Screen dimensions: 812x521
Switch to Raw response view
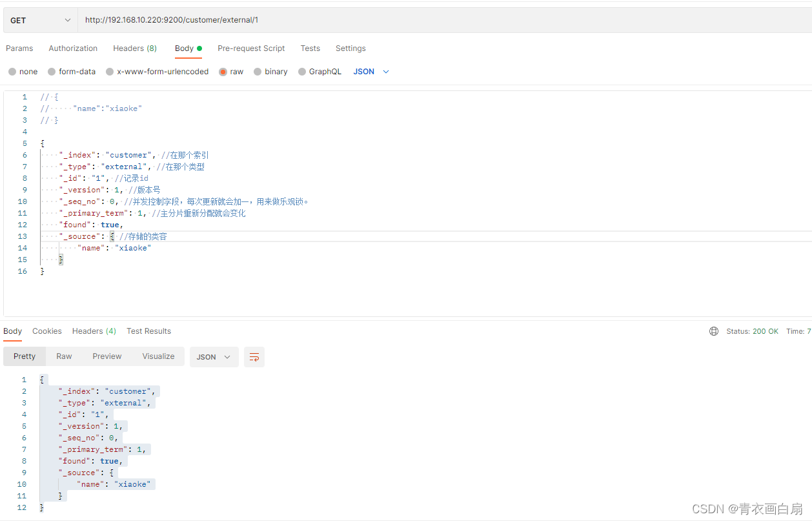64,356
